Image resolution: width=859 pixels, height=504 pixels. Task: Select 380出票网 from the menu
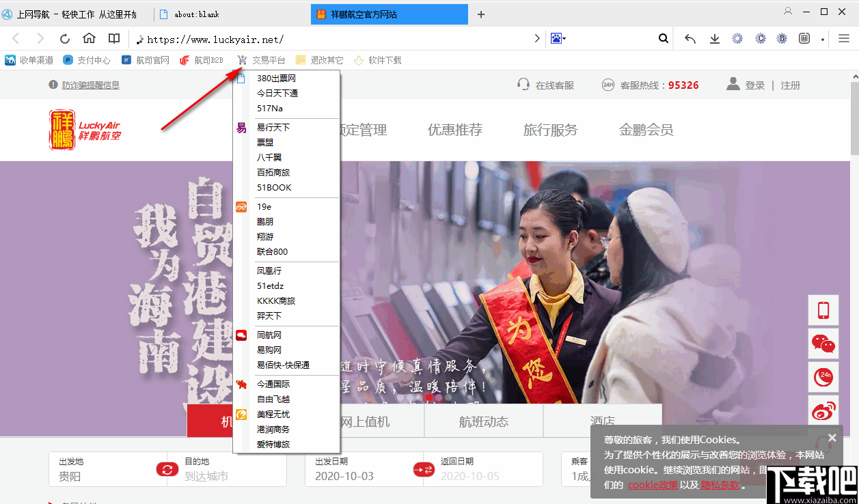click(286, 79)
